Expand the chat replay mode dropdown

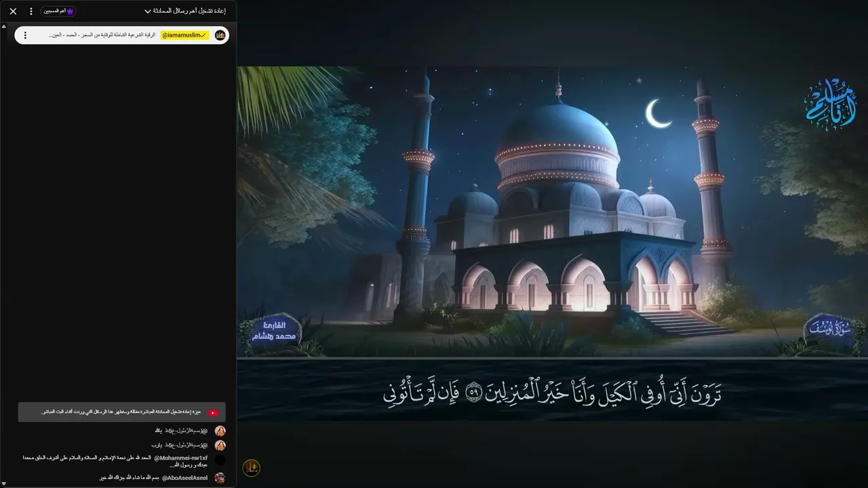[185, 11]
